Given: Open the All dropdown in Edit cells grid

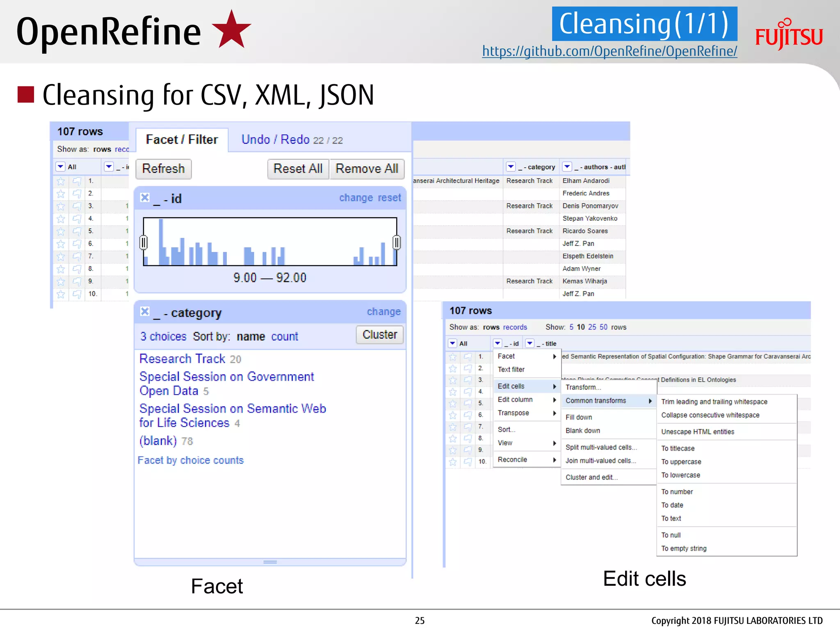Looking at the screenshot, I should click(452, 343).
